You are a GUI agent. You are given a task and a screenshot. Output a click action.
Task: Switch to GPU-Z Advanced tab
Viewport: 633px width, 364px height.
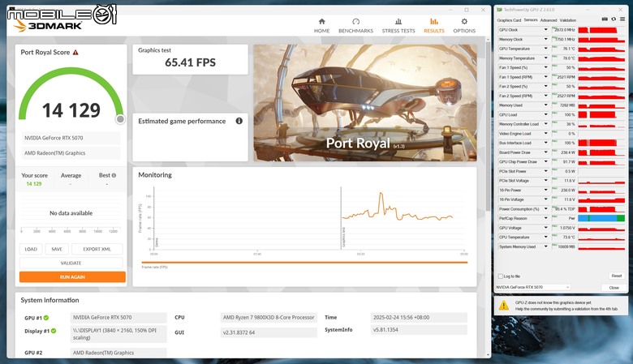549,20
